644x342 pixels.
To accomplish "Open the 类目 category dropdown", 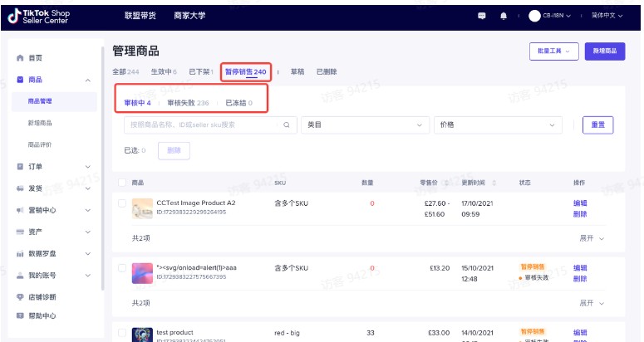I will point(364,125).
